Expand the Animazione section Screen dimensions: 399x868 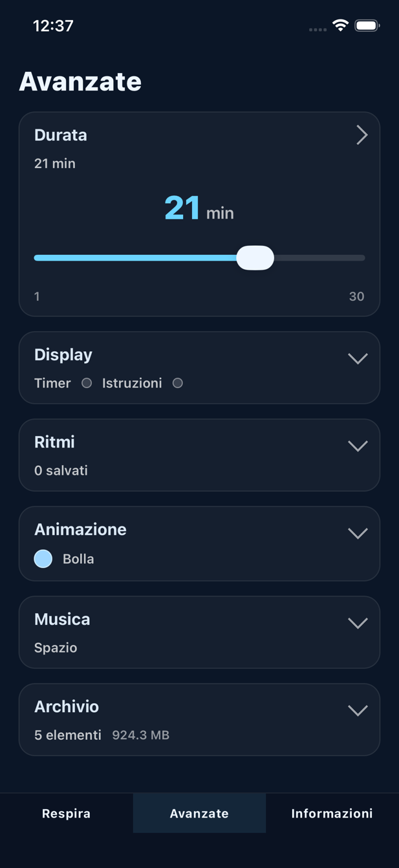(357, 533)
